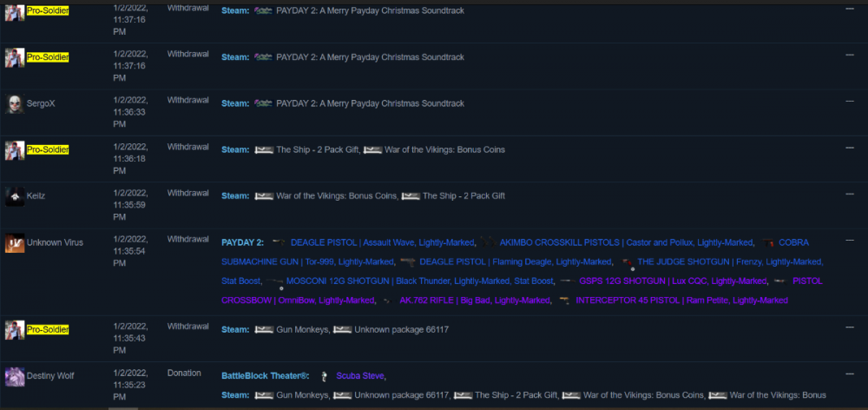
Task: Collapse the Keilz withdrawal entry
Action: click(x=850, y=193)
